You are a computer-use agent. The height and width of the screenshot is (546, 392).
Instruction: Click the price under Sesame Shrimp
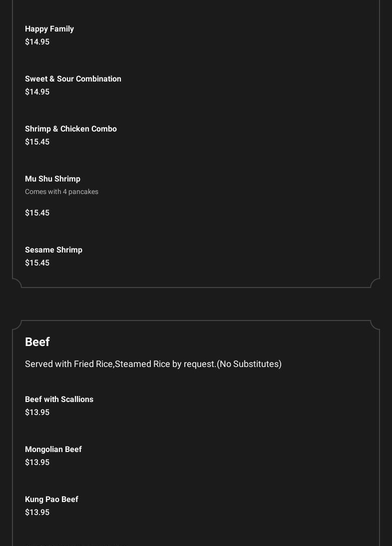37,263
